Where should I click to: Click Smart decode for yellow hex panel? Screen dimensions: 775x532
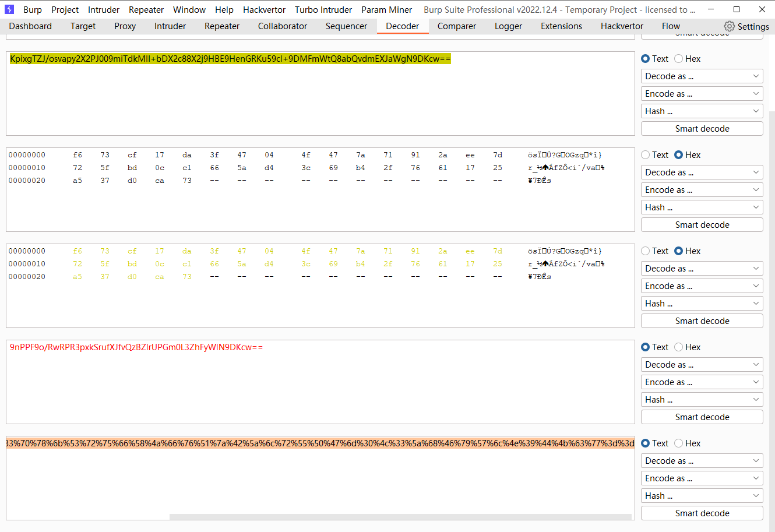point(702,321)
